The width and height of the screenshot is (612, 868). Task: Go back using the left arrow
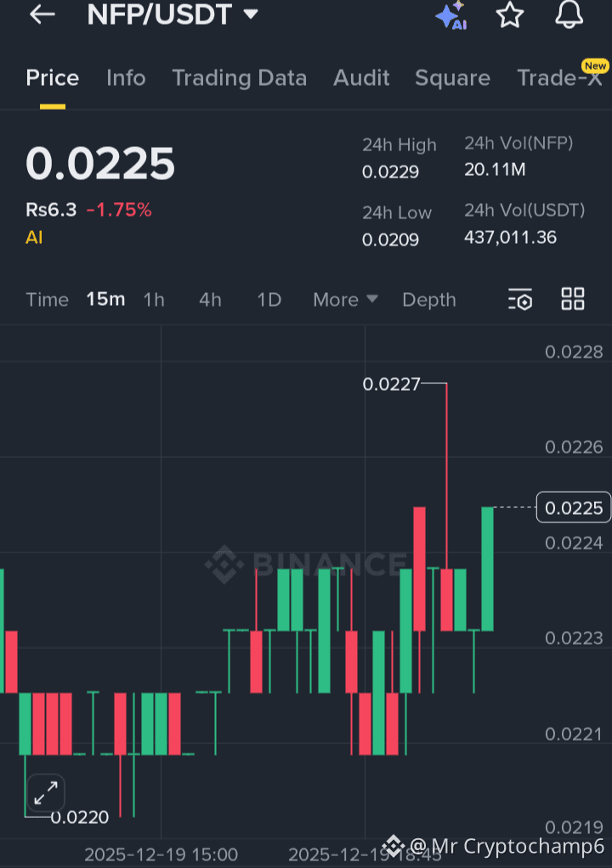tap(42, 14)
